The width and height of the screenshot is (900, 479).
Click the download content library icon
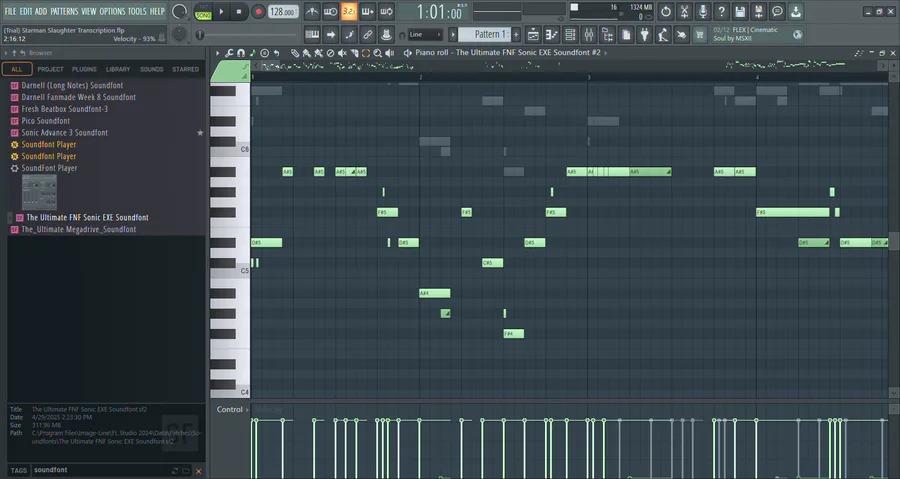click(x=796, y=11)
